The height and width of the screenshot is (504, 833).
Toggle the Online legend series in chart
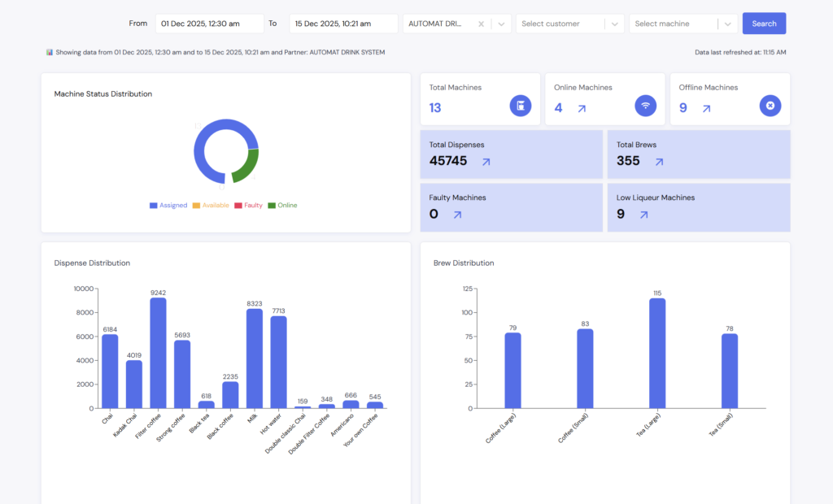tap(282, 206)
